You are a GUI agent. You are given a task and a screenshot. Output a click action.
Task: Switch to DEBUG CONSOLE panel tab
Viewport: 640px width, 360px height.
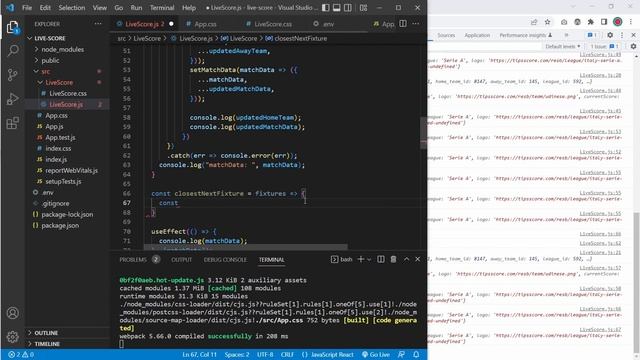point(225,260)
